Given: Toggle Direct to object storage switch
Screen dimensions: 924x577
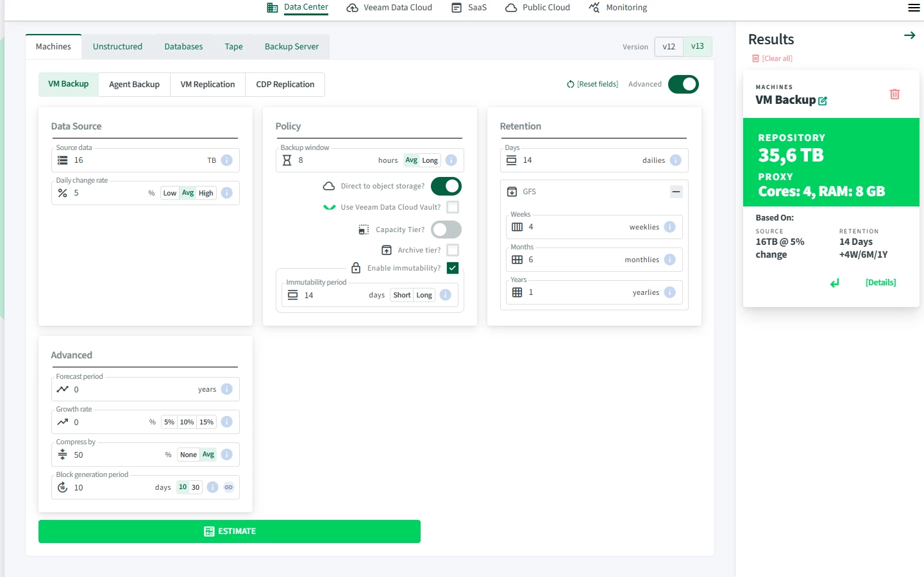Looking at the screenshot, I should [446, 186].
